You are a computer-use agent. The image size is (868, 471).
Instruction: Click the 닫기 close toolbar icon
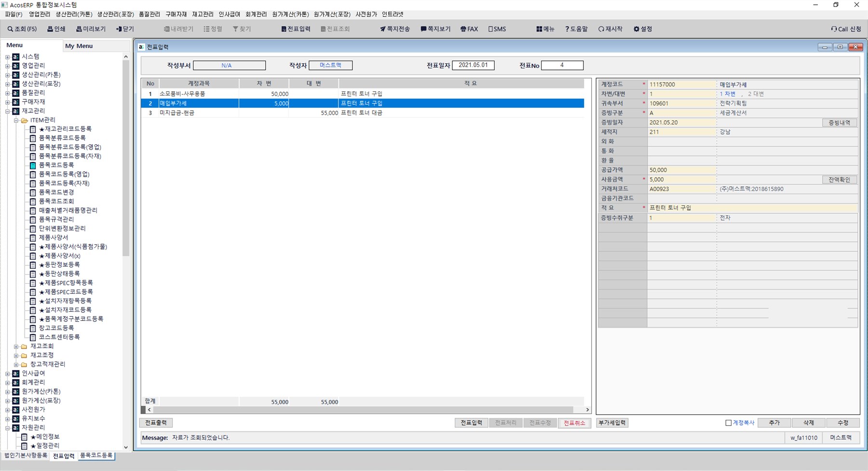click(125, 29)
